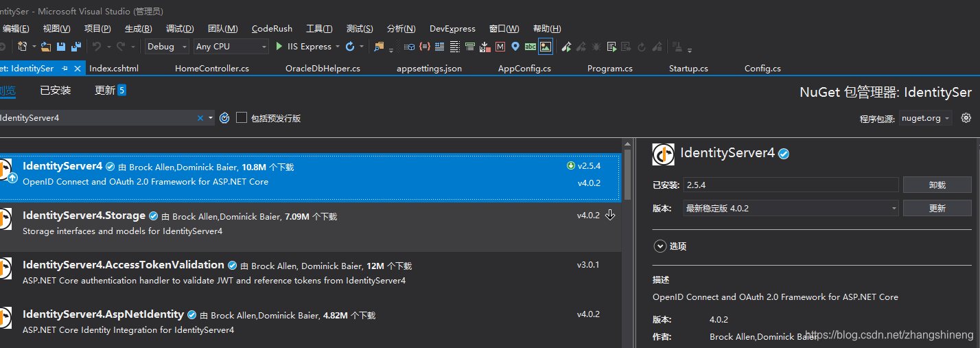The image size is (980, 348).
Task: Click the verified badge beside IdentityServer4.AccessTokenValidation
Action: point(233,266)
